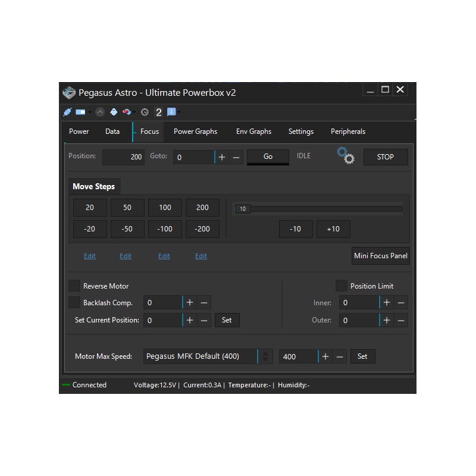This screenshot has height=476, width=476.
Task: Click the plug connection icon in the toolbar
Action: [x=67, y=112]
